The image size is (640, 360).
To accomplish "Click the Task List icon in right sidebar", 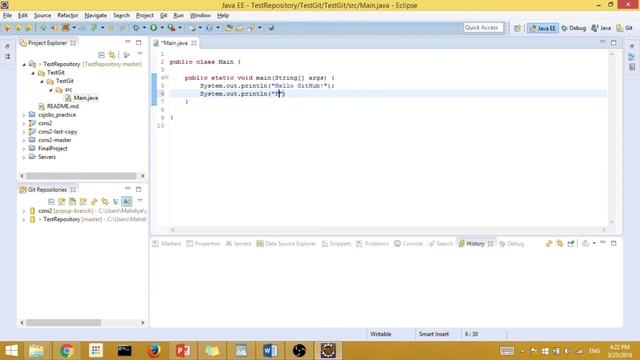I will [632, 67].
